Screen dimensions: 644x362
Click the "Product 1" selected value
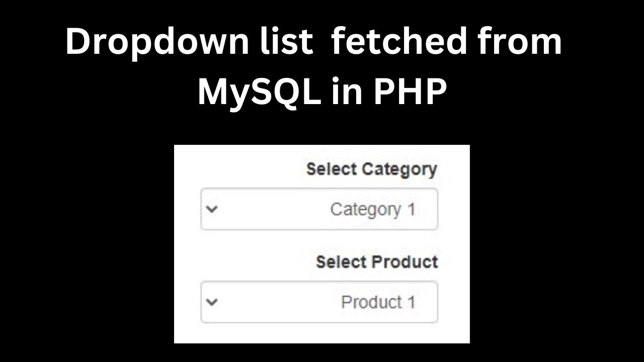pos(378,302)
